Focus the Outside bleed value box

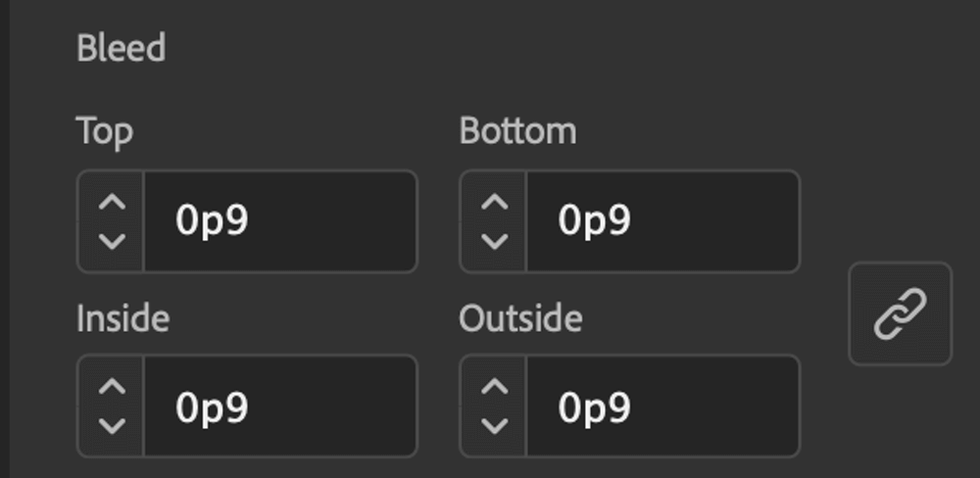click(x=663, y=406)
